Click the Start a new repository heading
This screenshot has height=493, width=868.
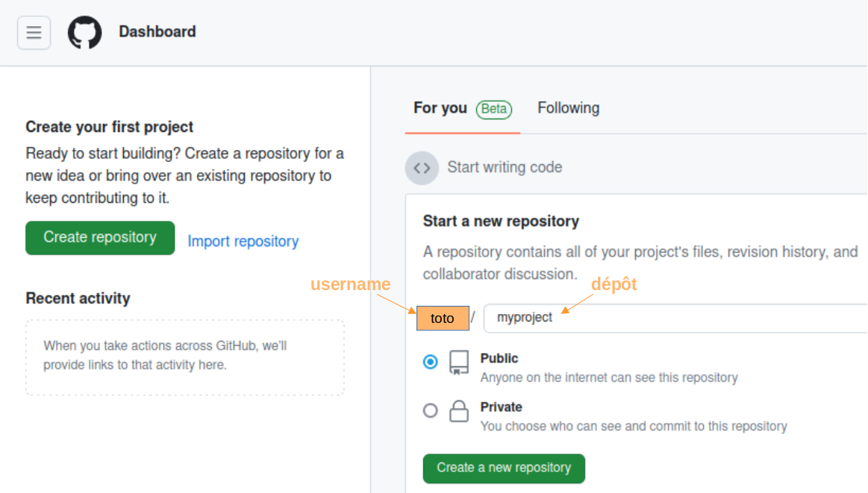click(500, 221)
